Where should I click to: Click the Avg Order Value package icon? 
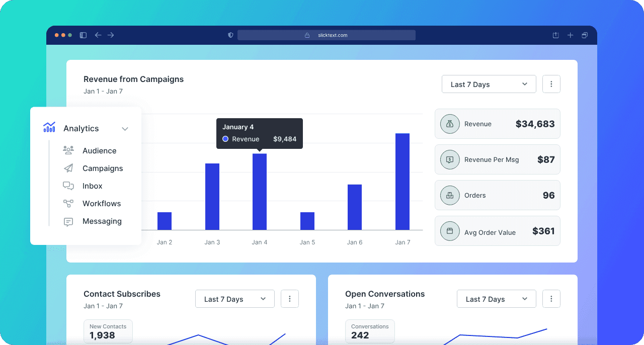click(450, 231)
